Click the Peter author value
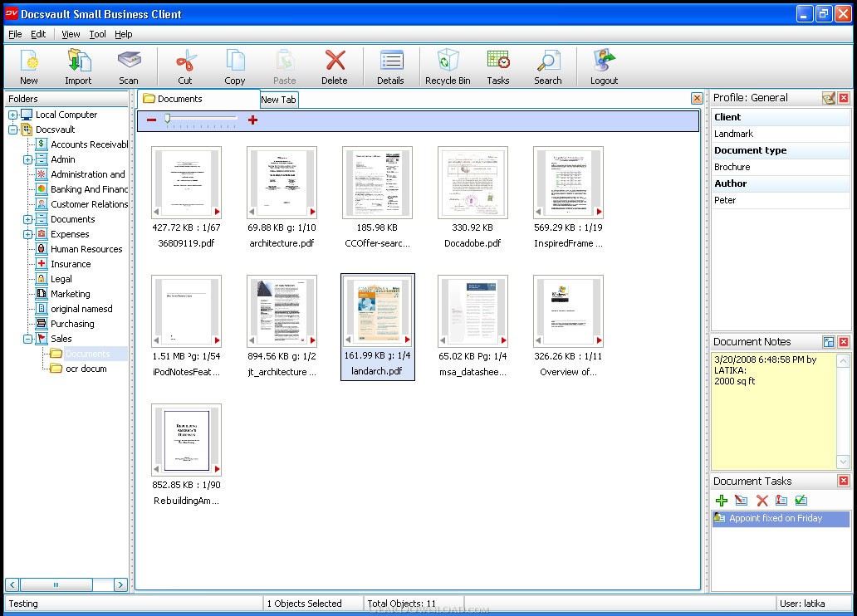The height and width of the screenshot is (616, 857). (x=725, y=201)
